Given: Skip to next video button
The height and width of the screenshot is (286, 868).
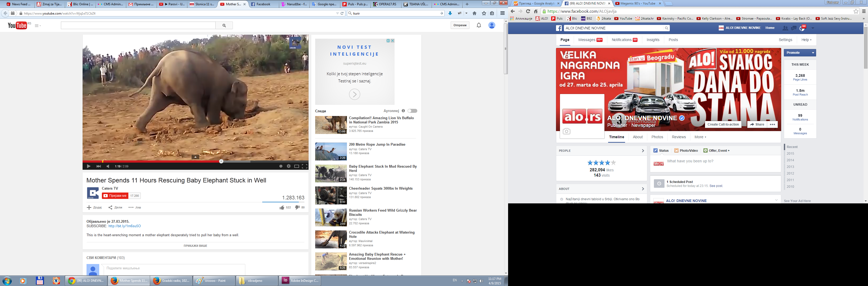Looking at the screenshot, I should (x=98, y=166).
